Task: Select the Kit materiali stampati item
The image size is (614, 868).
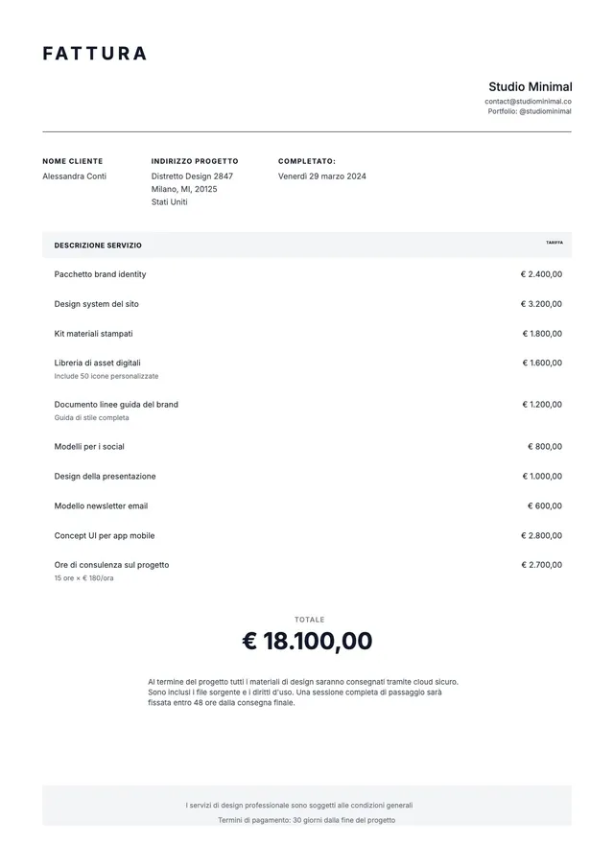Action: tap(94, 334)
